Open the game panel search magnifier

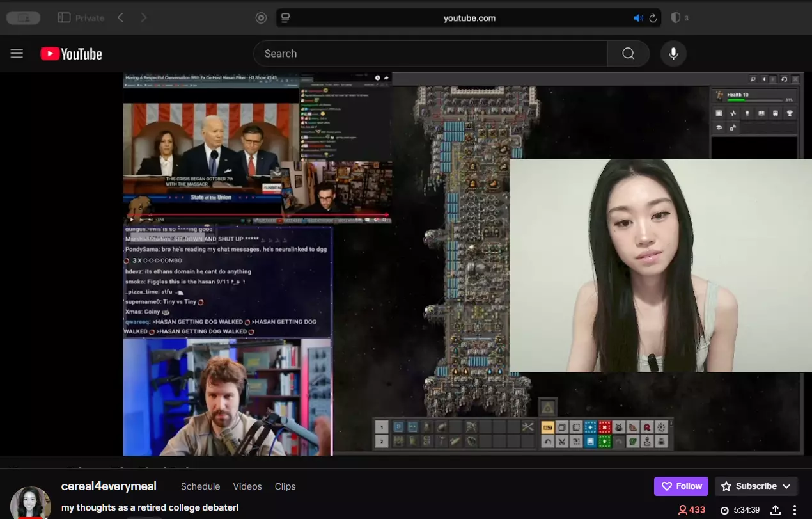tap(753, 79)
